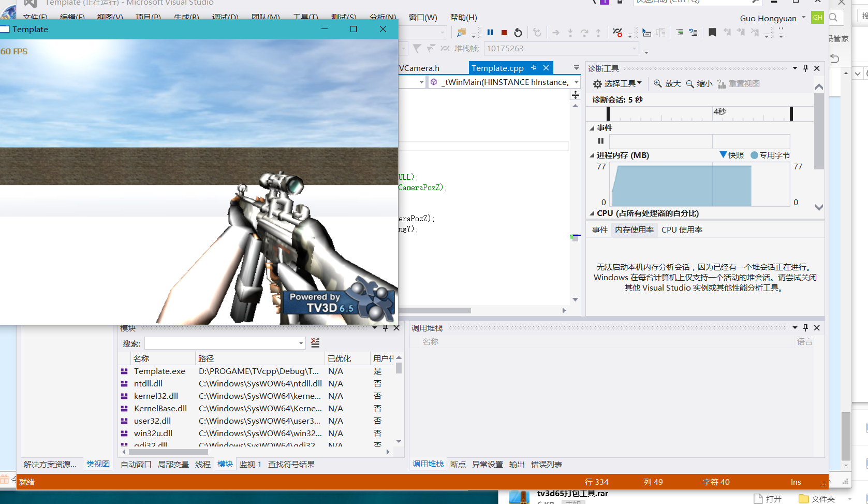The image size is (868, 504).
Task: Open the Guo Hongyuan account dropdown
Action: pos(804,17)
